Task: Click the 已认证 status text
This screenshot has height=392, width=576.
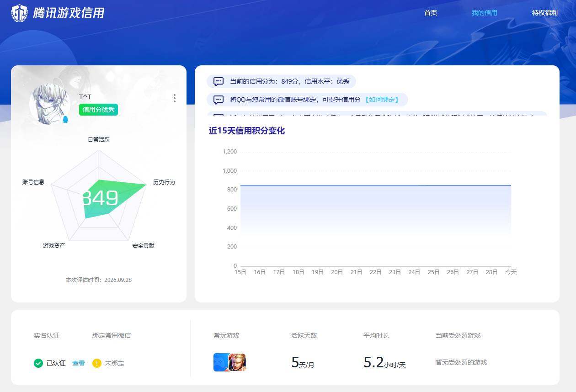Action: click(56, 363)
